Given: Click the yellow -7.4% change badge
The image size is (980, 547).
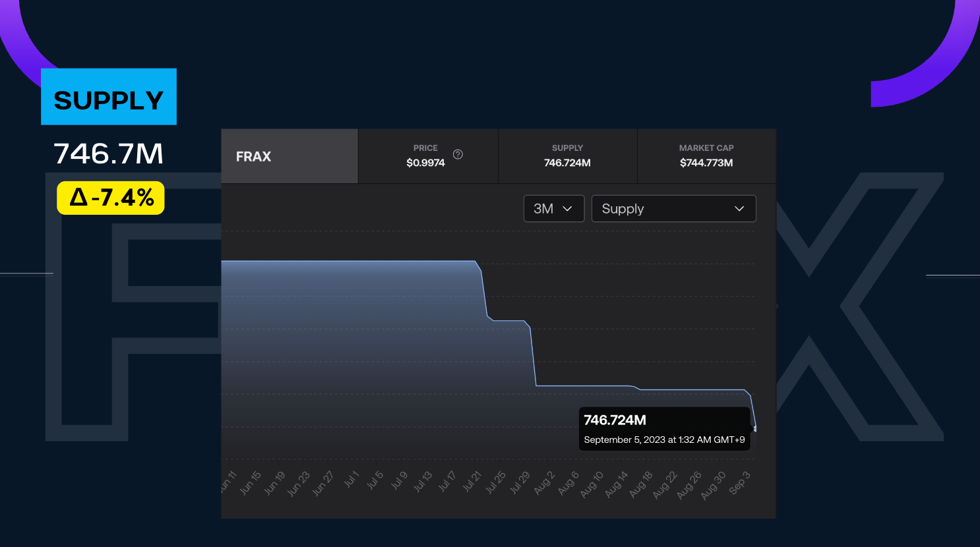Looking at the screenshot, I should [111, 198].
